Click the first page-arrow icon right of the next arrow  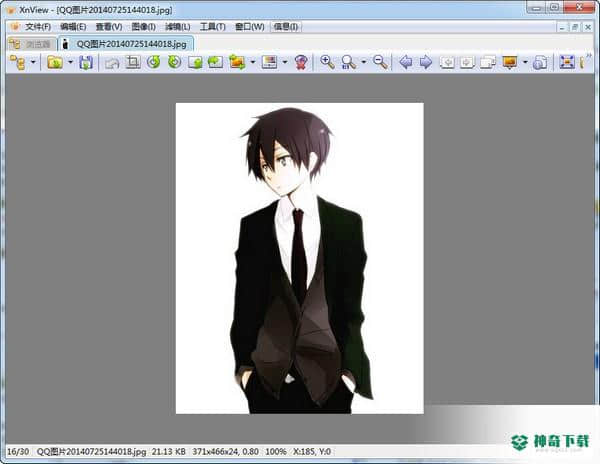tap(447, 62)
